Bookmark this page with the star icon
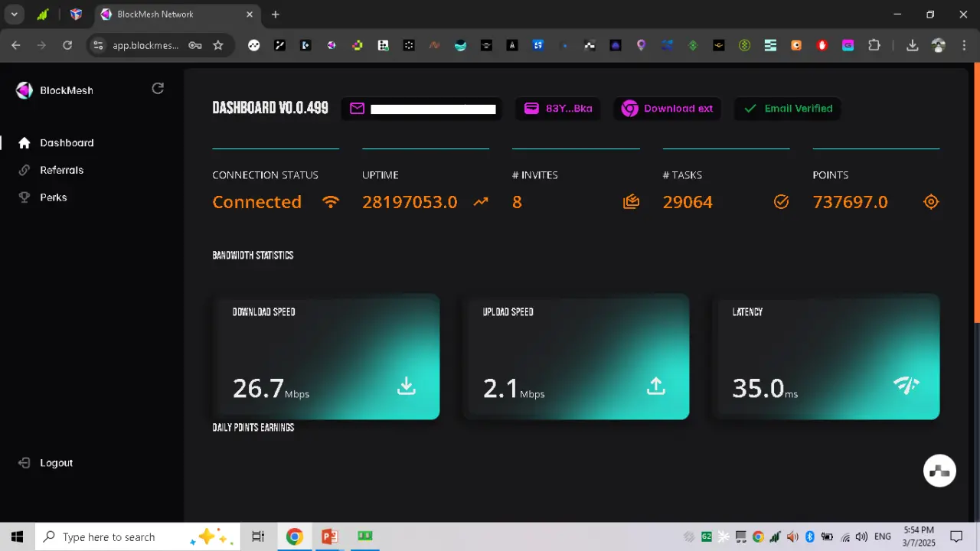 click(218, 45)
